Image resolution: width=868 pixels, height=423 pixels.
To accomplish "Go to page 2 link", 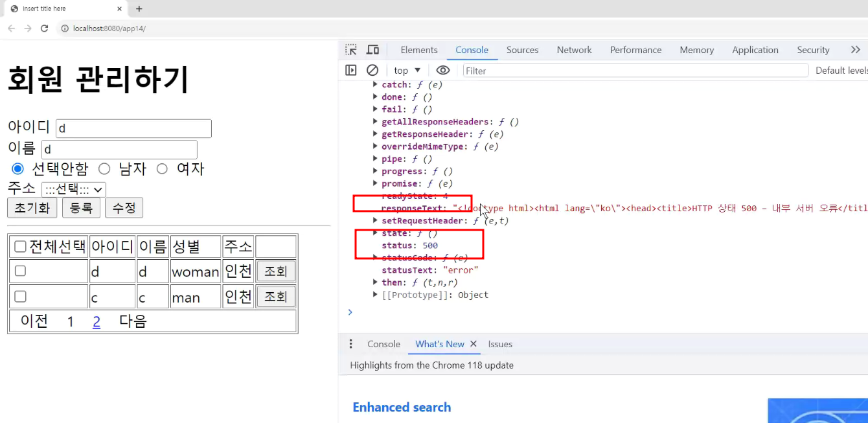I will click(x=97, y=321).
